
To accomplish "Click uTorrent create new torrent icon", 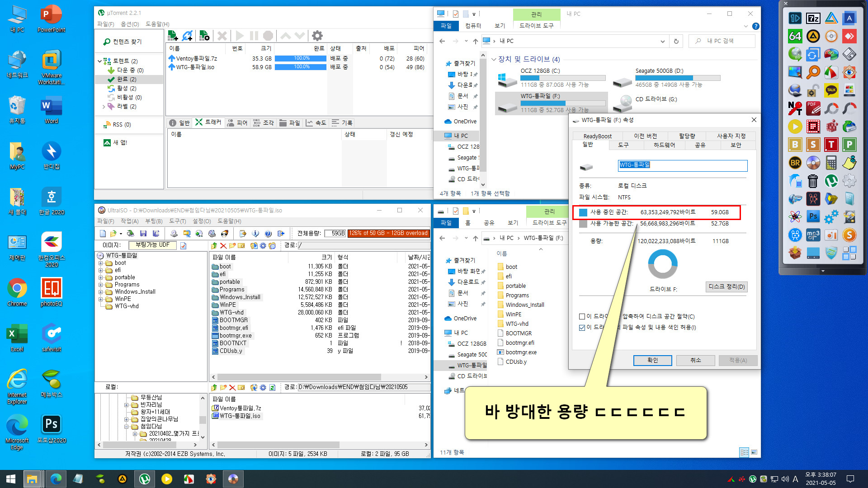I will tap(204, 36).
